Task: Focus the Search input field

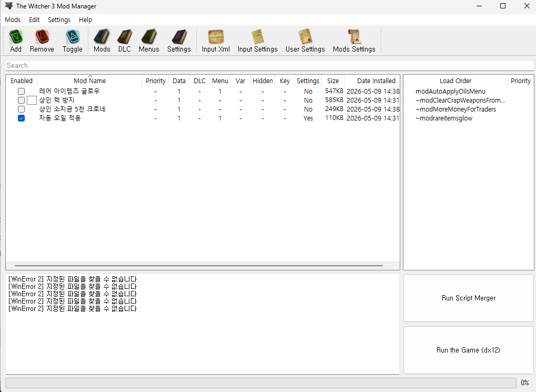Action: click(x=270, y=65)
